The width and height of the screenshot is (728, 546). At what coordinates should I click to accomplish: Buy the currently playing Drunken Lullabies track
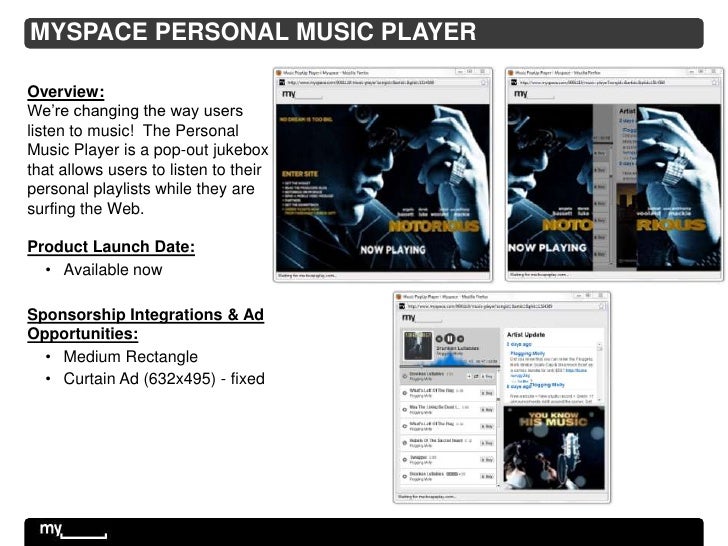click(487, 377)
